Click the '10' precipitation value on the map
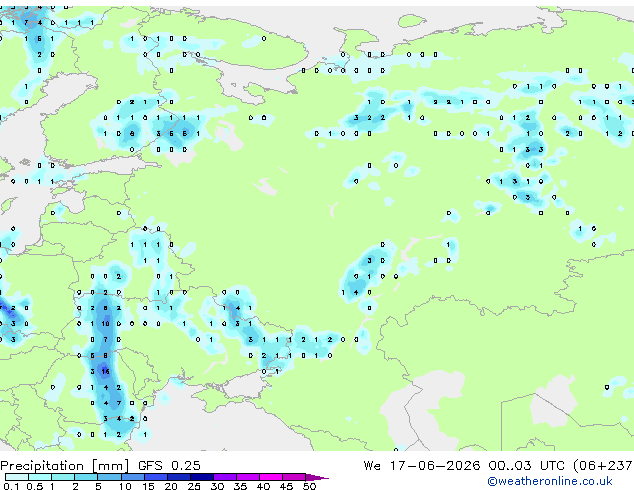The width and height of the screenshot is (634, 490). click(106, 324)
